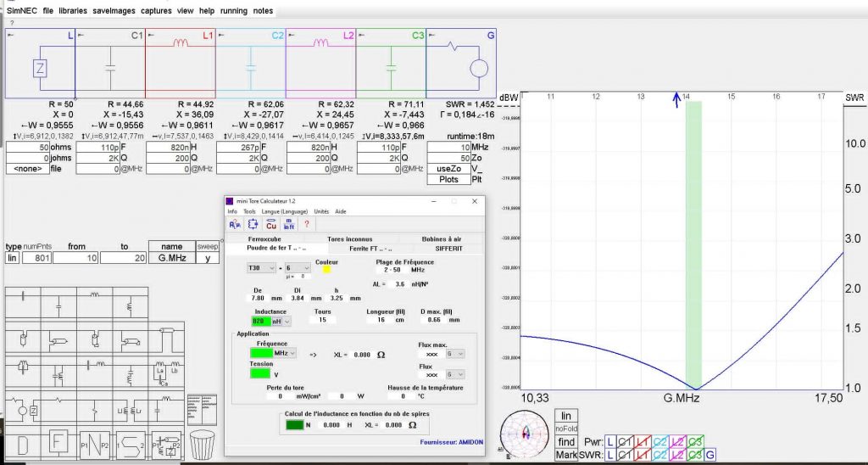
Task: Click the R/µ toolbar icon in Tore Calculateur
Action: pyautogui.click(x=235, y=224)
